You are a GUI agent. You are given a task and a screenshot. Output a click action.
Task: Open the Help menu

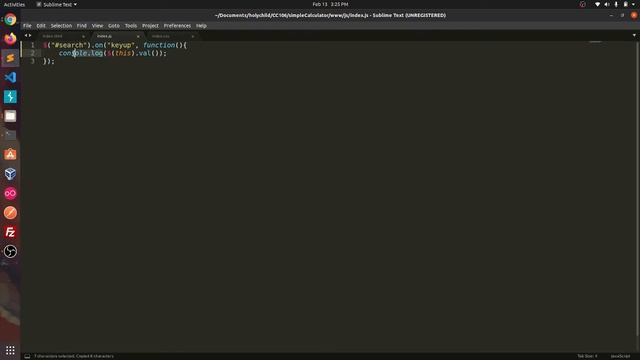(201, 25)
